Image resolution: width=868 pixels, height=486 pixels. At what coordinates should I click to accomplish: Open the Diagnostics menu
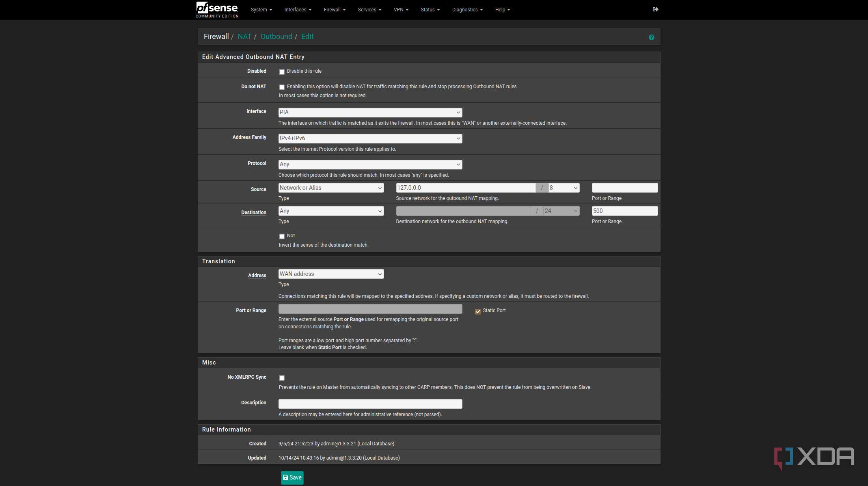click(x=467, y=9)
